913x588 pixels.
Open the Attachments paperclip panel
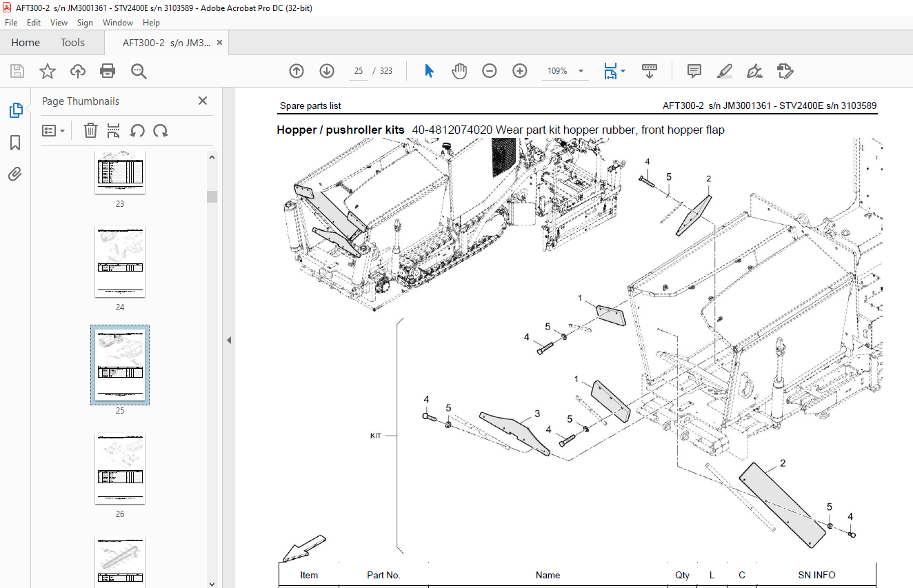pyautogui.click(x=15, y=174)
